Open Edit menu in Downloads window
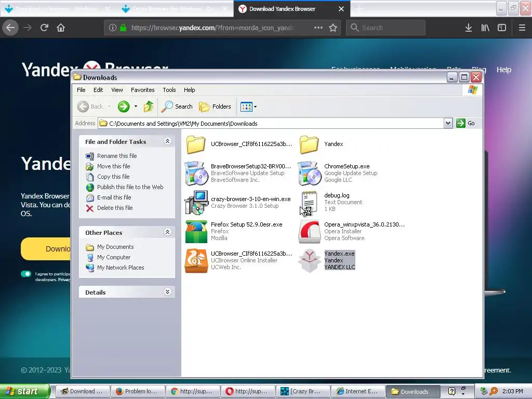 point(98,90)
